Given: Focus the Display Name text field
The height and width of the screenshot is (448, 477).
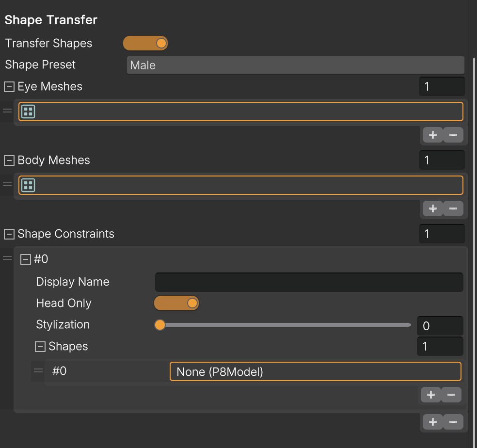Looking at the screenshot, I should click(x=309, y=282).
